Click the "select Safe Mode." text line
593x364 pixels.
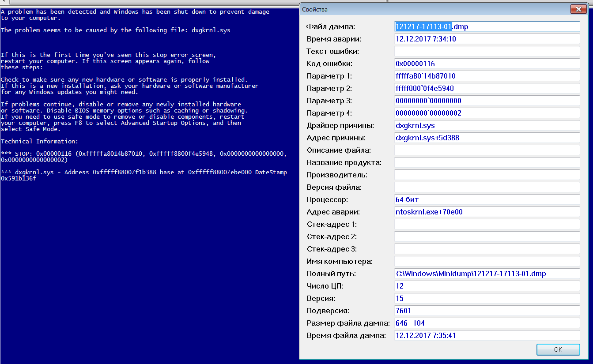point(30,129)
